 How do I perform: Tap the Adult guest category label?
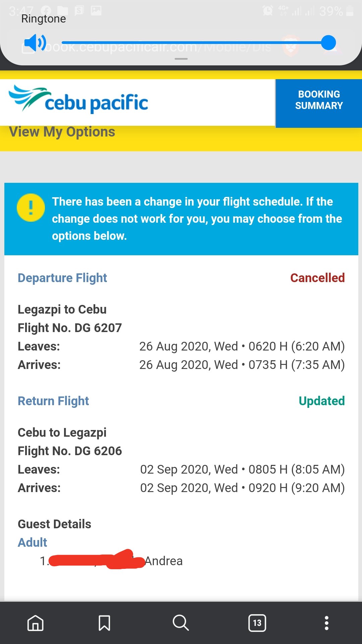click(33, 542)
